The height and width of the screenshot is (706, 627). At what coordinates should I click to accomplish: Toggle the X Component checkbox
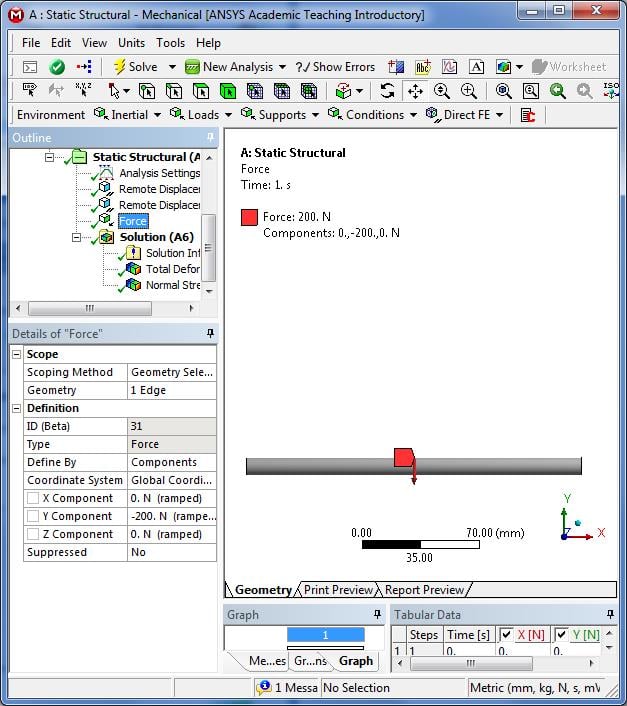point(33,498)
